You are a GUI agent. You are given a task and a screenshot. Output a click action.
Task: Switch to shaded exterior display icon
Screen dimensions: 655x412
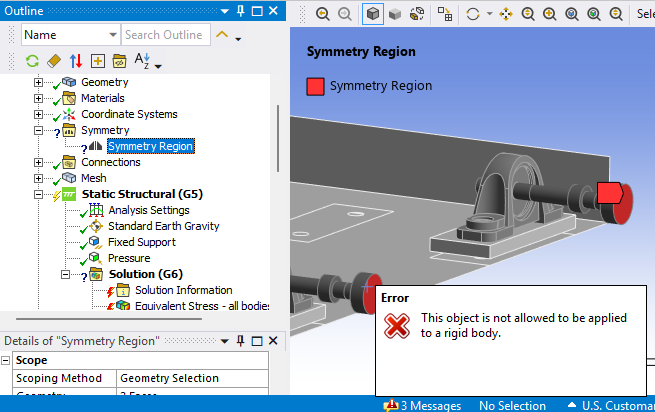click(x=395, y=15)
